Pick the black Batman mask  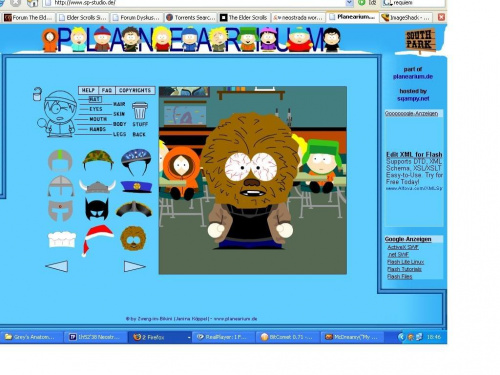point(97,209)
